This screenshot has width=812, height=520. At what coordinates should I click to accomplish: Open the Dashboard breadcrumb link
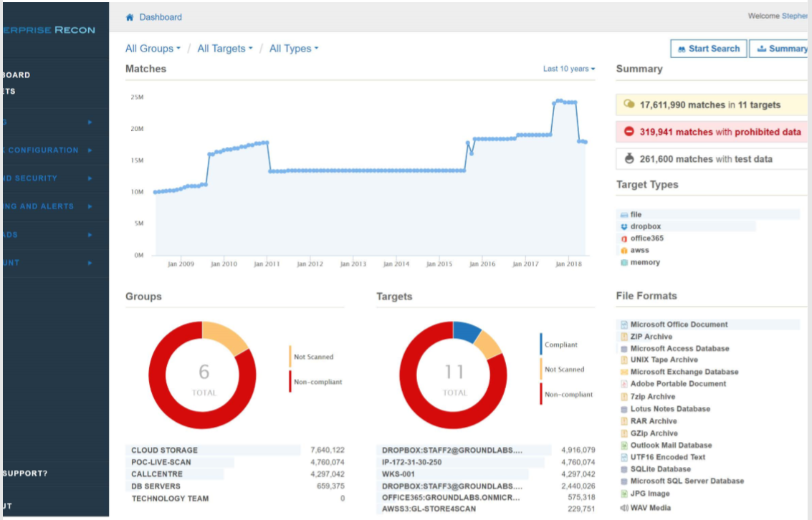[x=161, y=17]
